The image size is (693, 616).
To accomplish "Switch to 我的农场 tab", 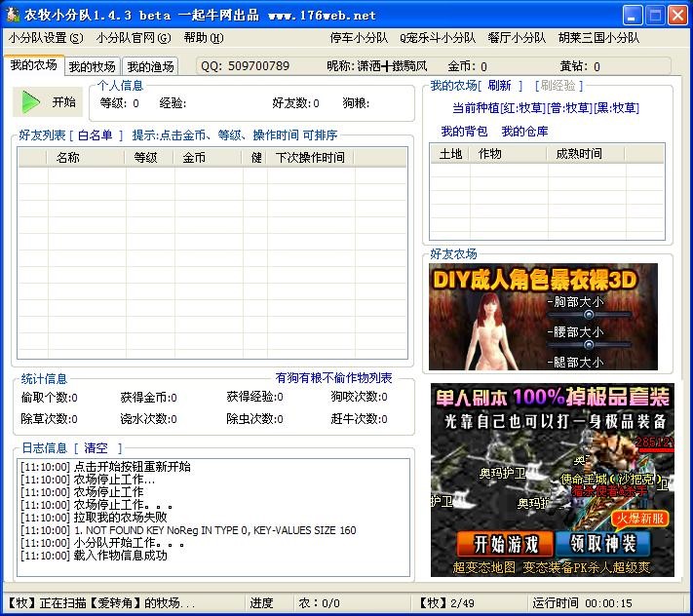I will tap(33, 65).
